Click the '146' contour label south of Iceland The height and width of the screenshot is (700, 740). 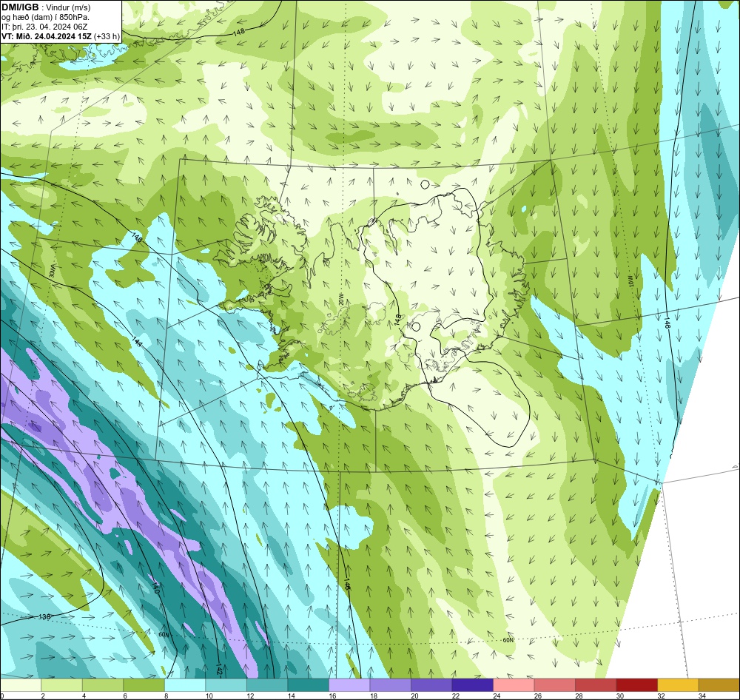tap(347, 585)
